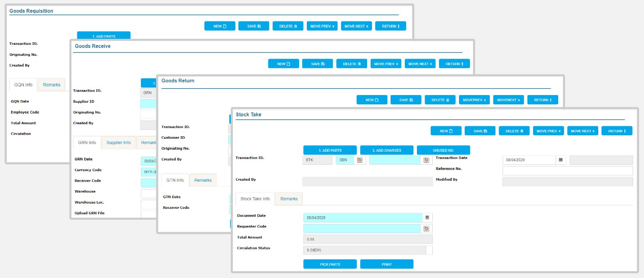644x278 pixels.
Task: Go to previous Stock Take record
Action: coord(548,131)
